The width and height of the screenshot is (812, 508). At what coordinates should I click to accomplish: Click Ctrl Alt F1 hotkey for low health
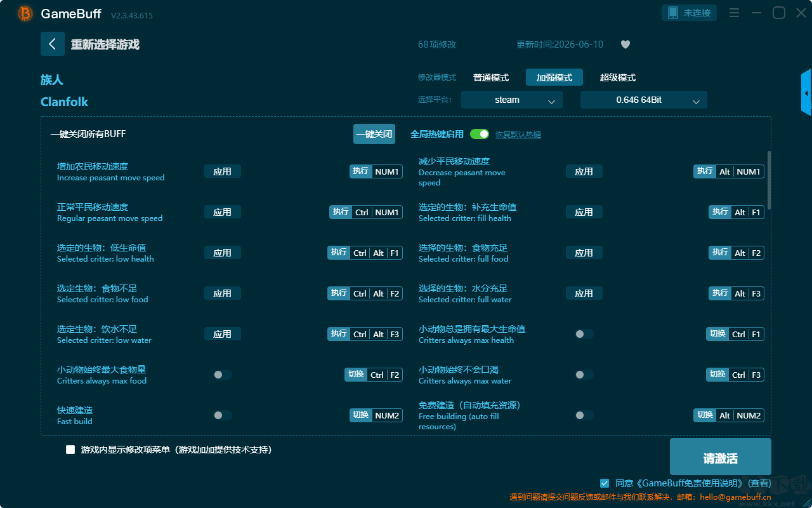coord(365,253)
